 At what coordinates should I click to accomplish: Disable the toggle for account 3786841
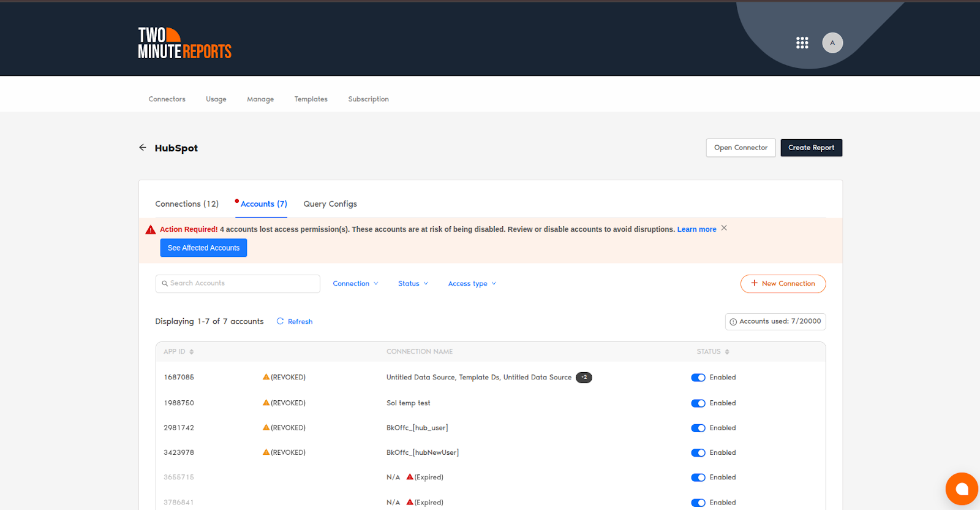click(698, 503)
